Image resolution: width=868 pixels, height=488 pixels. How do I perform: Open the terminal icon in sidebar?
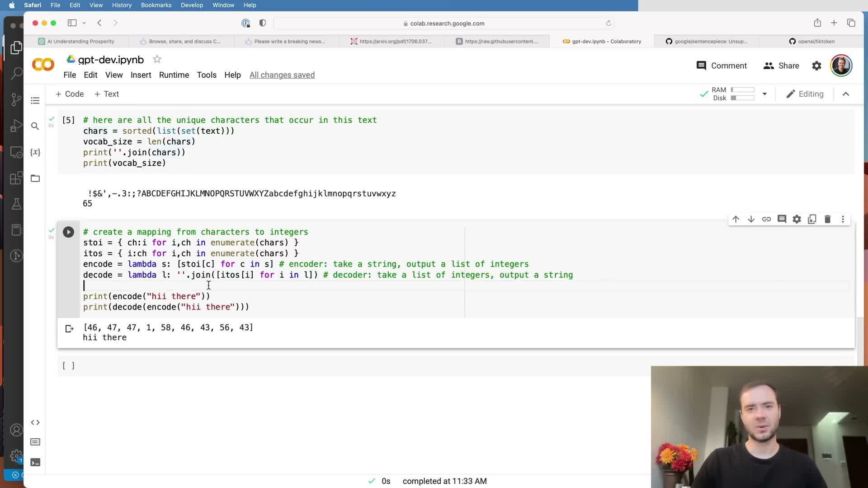pyautogui.click(x=35, y=462)
